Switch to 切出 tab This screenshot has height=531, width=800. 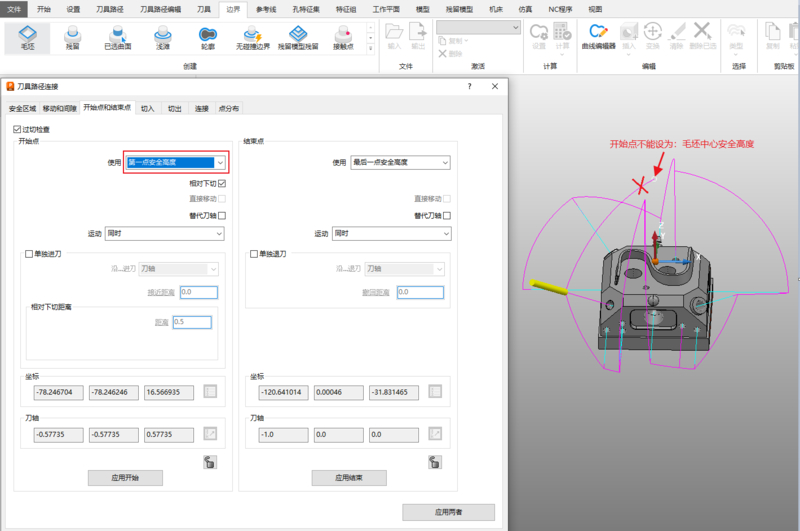[174, 109]
